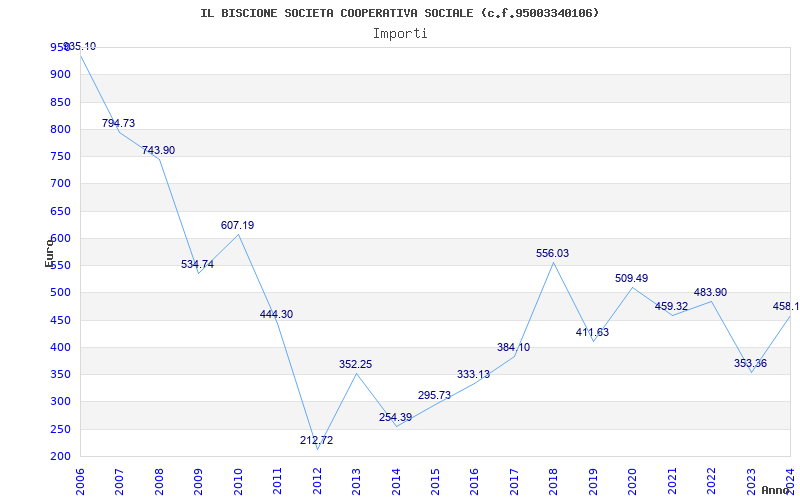Viewport: 800px width, 500px height.
Task: Select the 556.03 peak label for 2018
Action: (x=552, y=253)
